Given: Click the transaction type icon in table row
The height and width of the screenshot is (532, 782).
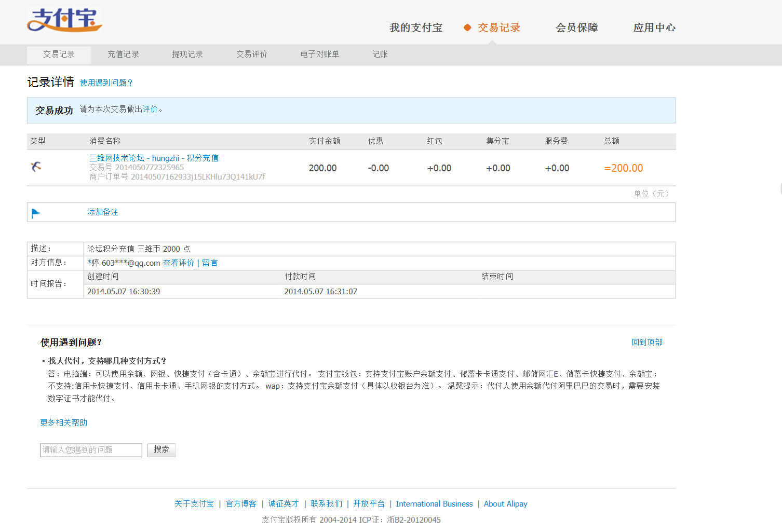Looking at the screenshot, I should pyautogui.click(x=36, y=167).
